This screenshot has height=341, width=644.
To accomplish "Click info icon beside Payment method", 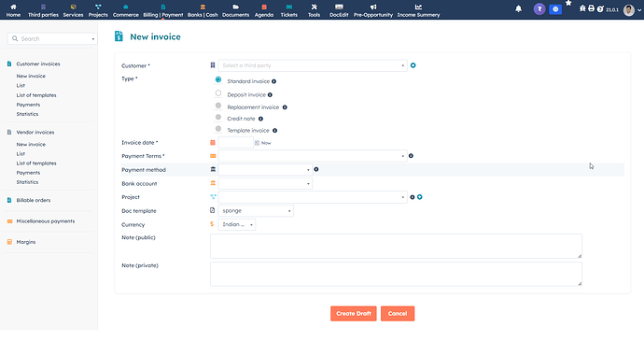I will [x=316, y=169].
